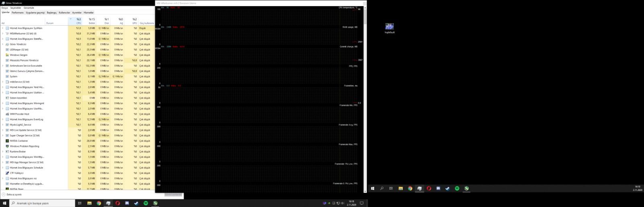Image resolution: width=644 pixels, height=207 pixels.
Task: Open Steam from taskbar beside search box
Action: coord(136,203)
